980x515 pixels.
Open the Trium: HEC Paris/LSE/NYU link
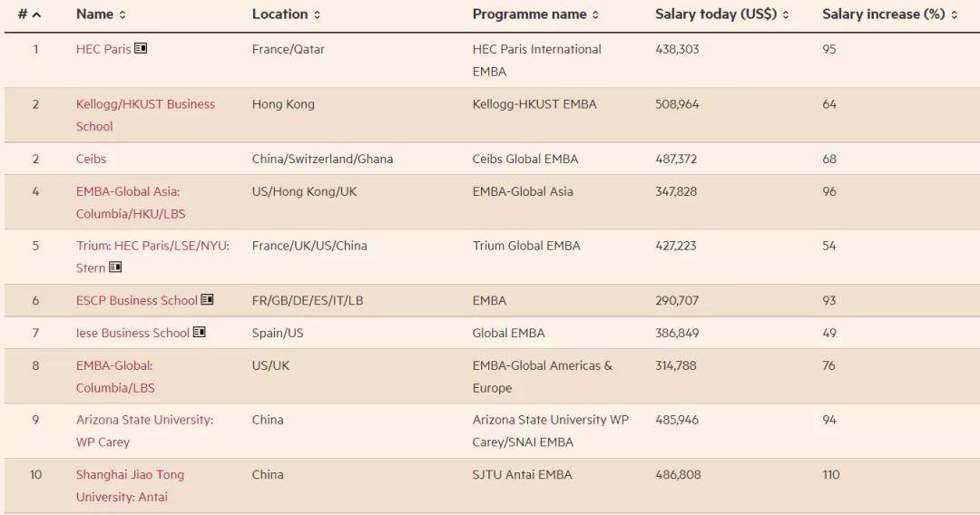pos(152,246)
